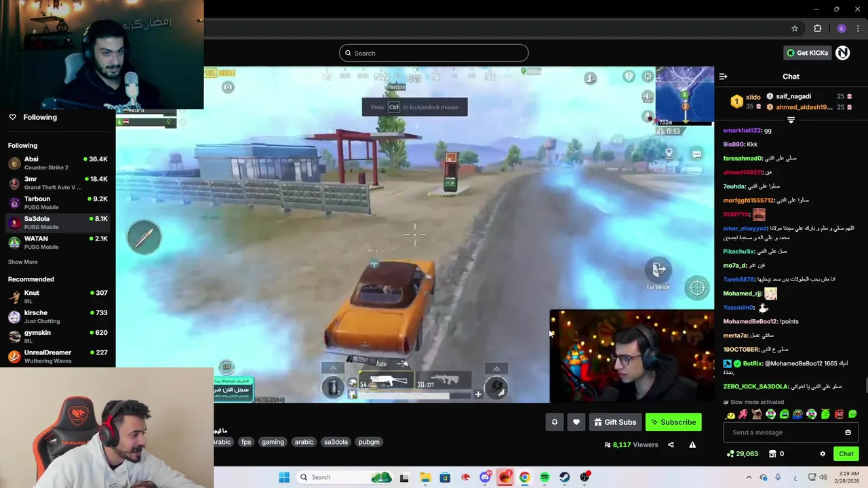Open the Chrome extensions puzzle icon
Viewport: 868px width, 488px height.
(817, 28)
